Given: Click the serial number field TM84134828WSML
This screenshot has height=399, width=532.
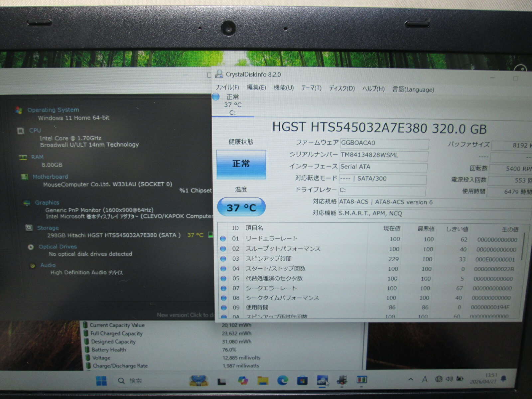Looking at the screenshot, I should 384,155.
